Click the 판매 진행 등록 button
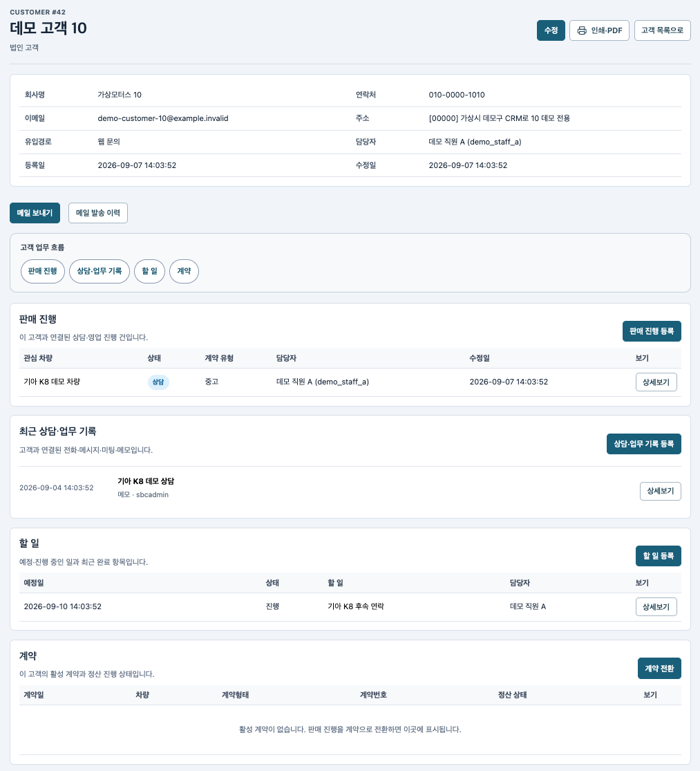Viewport: 700px width, 771px height. click(x=652, y=331)
